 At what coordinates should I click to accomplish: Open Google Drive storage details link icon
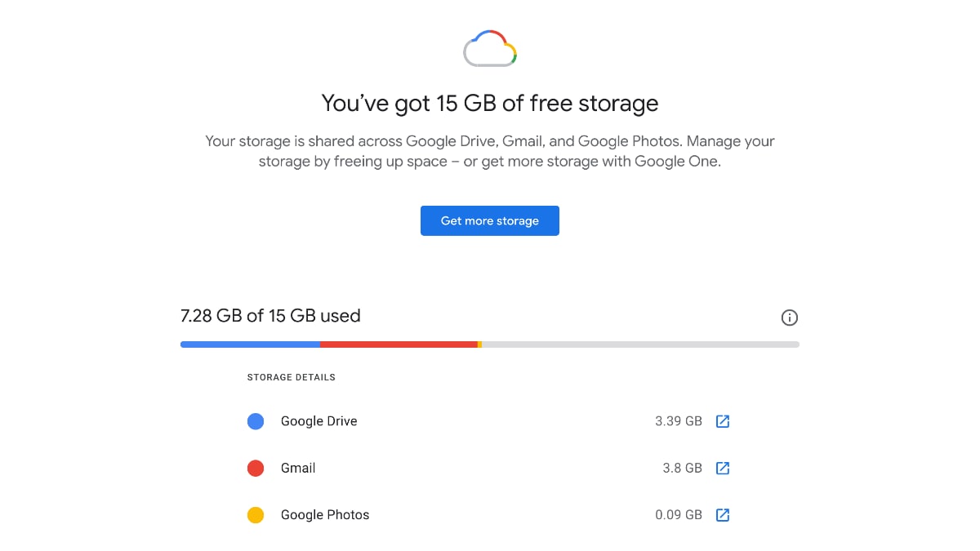723,421
